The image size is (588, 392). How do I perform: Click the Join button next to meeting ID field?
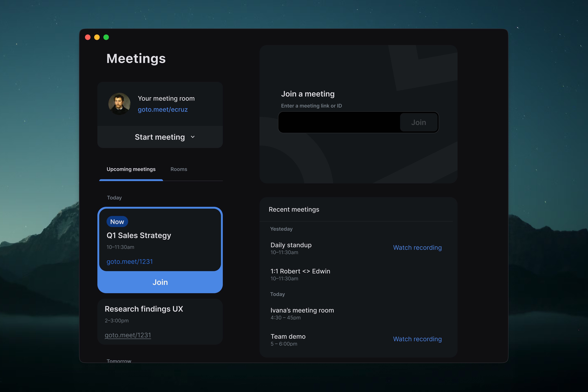(419, 122)
